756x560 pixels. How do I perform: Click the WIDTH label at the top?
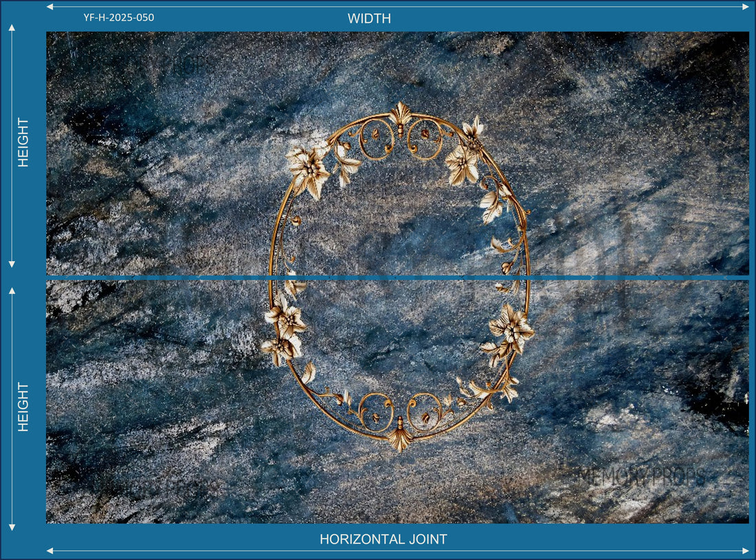(x=369, y=19)
